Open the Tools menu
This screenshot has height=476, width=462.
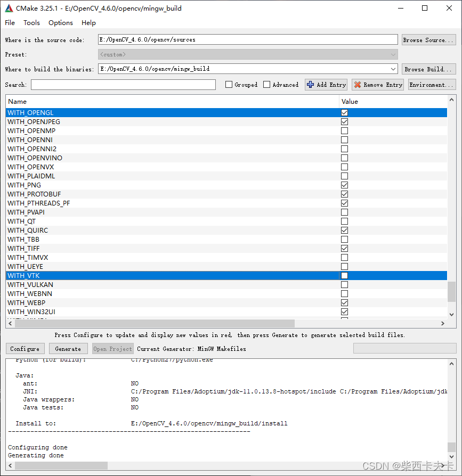coord(31,23)
